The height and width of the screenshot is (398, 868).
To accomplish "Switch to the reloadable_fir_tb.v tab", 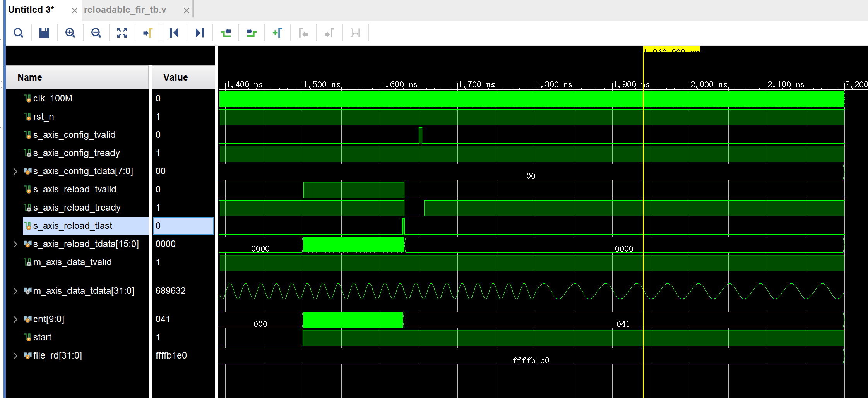I will point(125,10).
